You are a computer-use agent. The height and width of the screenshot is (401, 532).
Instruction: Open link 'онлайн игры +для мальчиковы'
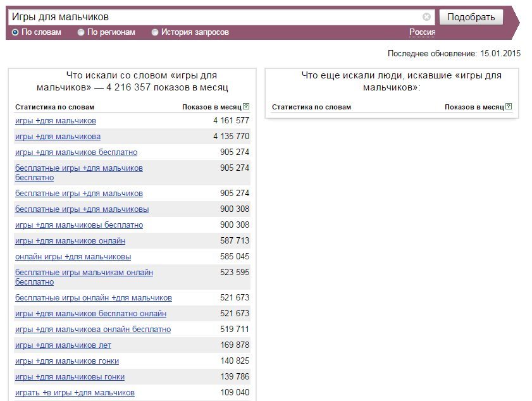click(x=73, y=257)
